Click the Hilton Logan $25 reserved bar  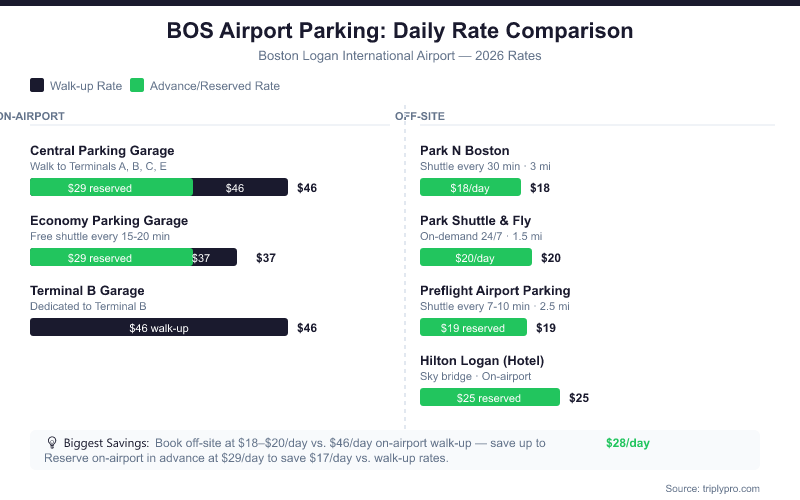coord(489,397)
